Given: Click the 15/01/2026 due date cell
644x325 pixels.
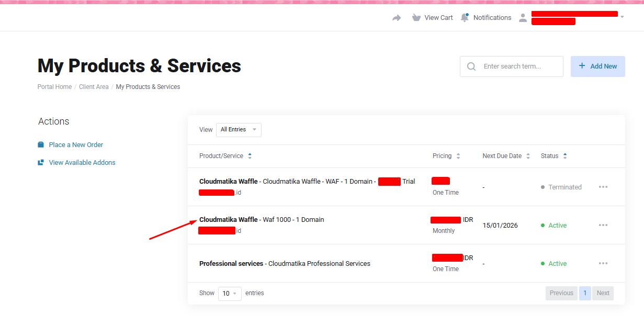Looking at the screenshot, I should tap(500, 226).
